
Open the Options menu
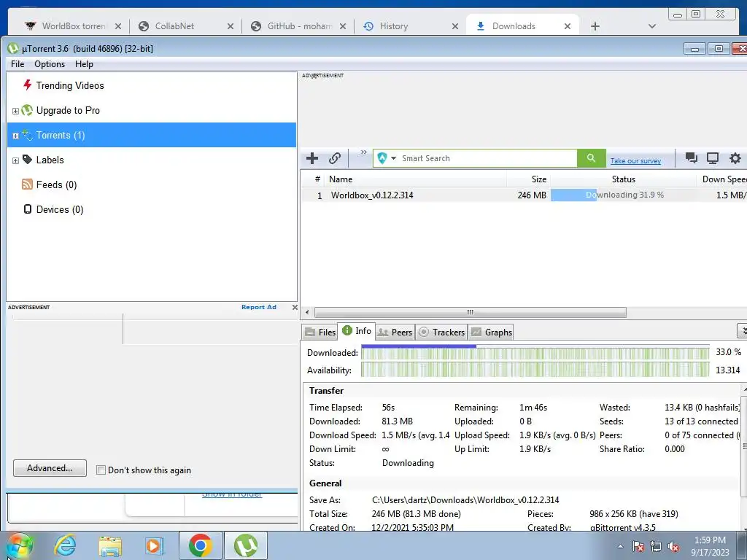click(x=50, y=64)
